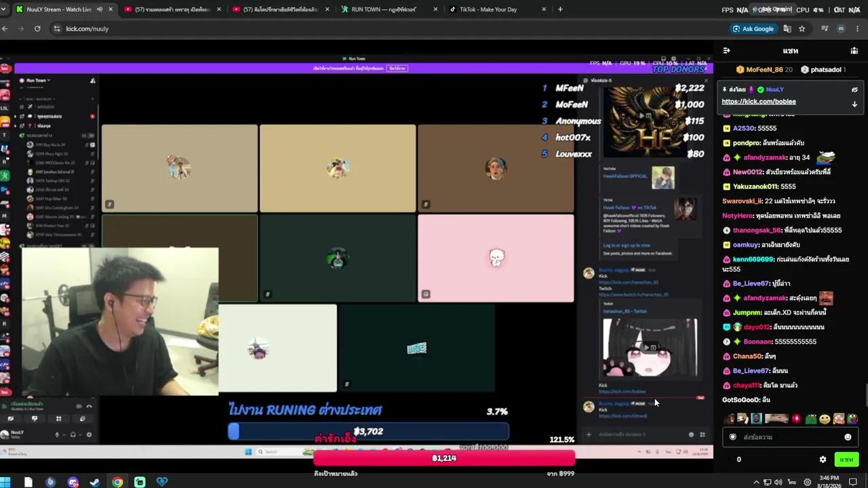Open chat settings gear
This screenshot has width=868, height=488.
(823, 460)
